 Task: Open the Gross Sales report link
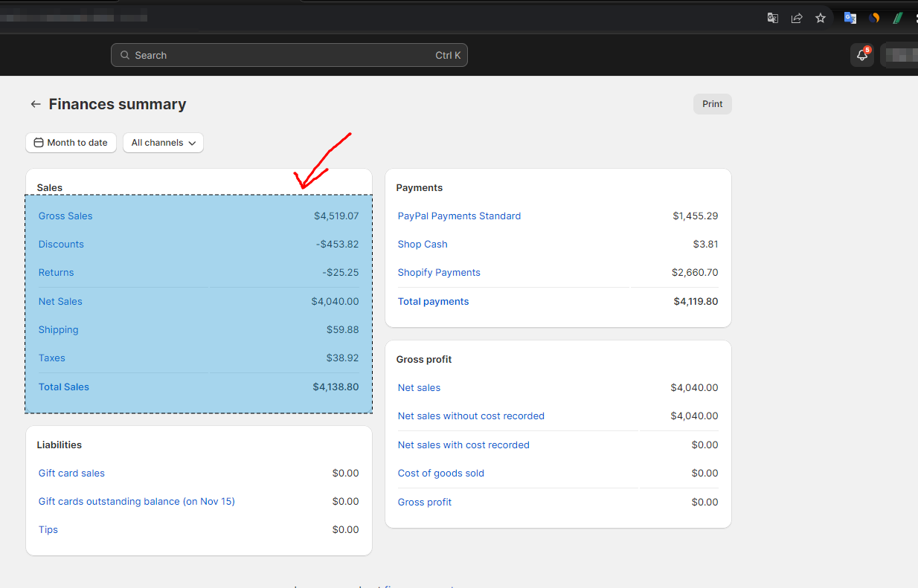pos(65,216)
